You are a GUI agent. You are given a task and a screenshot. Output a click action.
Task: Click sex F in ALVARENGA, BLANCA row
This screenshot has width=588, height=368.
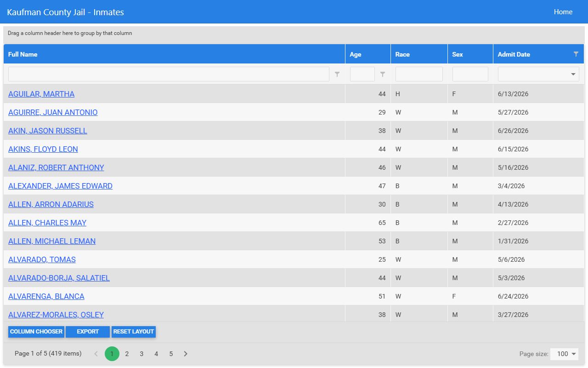(x=454, y=296)
